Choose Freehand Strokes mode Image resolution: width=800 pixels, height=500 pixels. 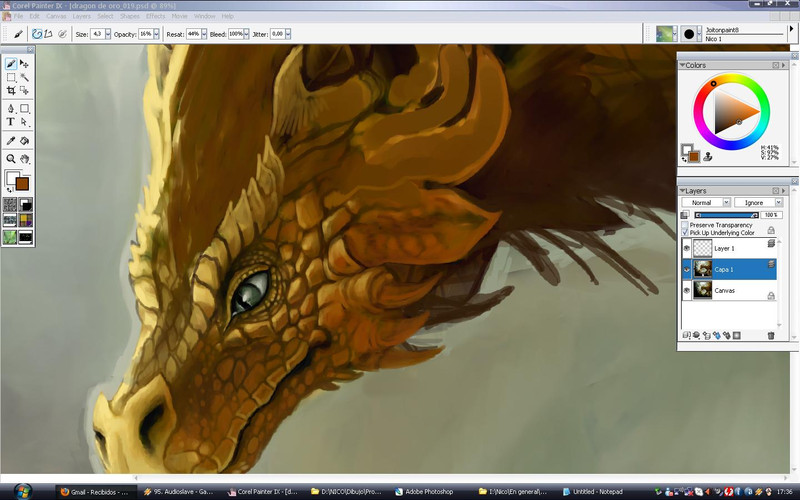[x=37, y=34]
